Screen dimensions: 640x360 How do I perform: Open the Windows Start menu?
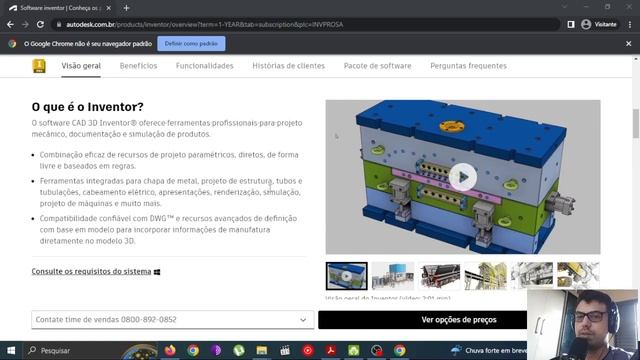pyautogui.click(x=11, y=351)
